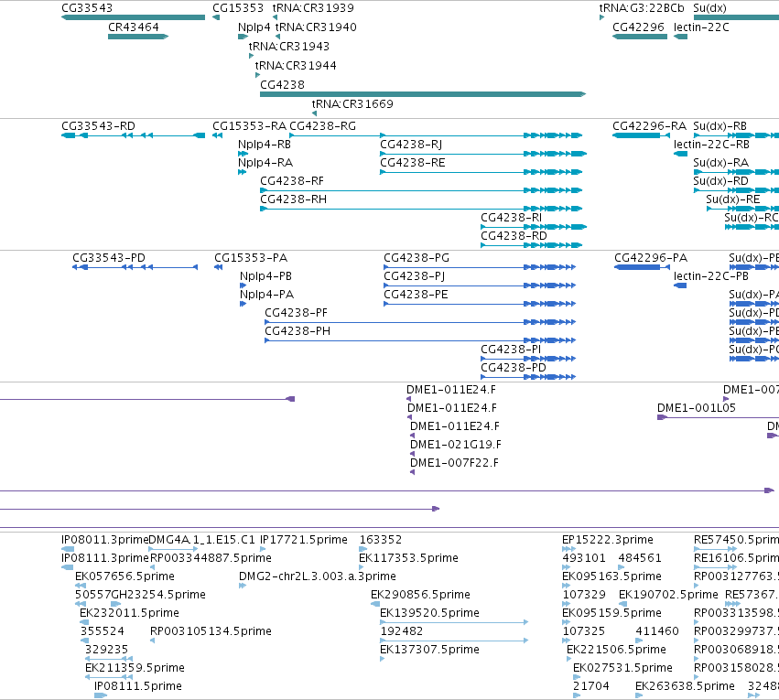Select clone DME1-001L05
Viewport: 779px width, 700px height.
click(718, 417)
